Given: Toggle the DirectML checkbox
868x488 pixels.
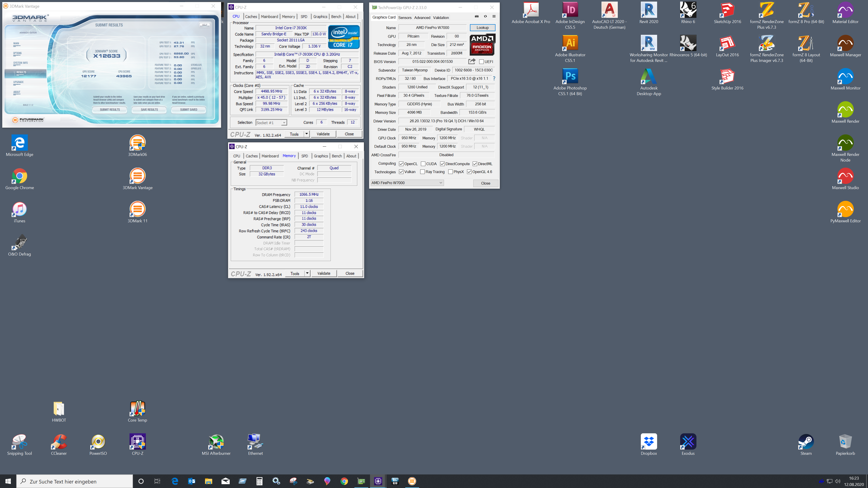Looking at the screenshot, I should pyautogui.click(x=475, y=164).
